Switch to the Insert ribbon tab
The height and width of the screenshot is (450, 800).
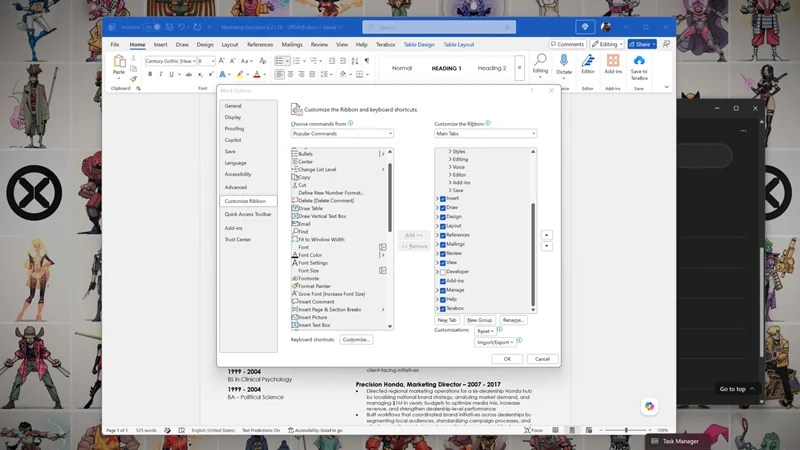[x=160, y=44]
